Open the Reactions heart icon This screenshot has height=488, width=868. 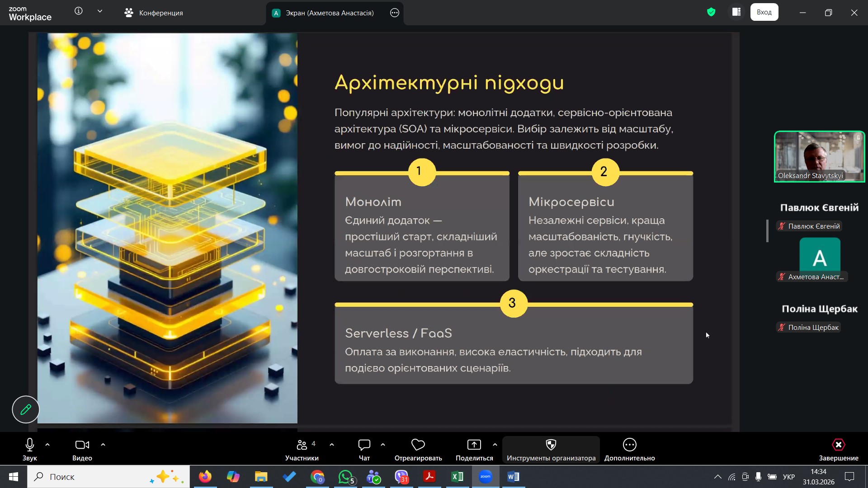418,445
